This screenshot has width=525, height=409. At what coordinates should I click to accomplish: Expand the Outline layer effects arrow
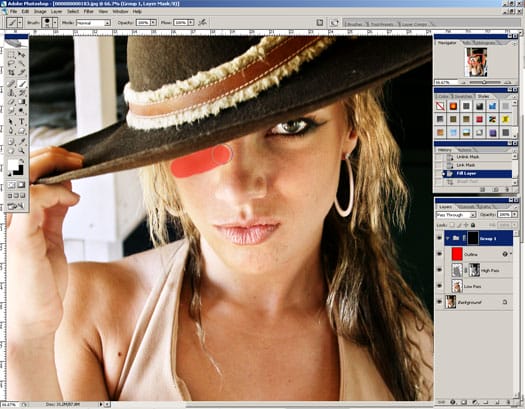[511, 254]
